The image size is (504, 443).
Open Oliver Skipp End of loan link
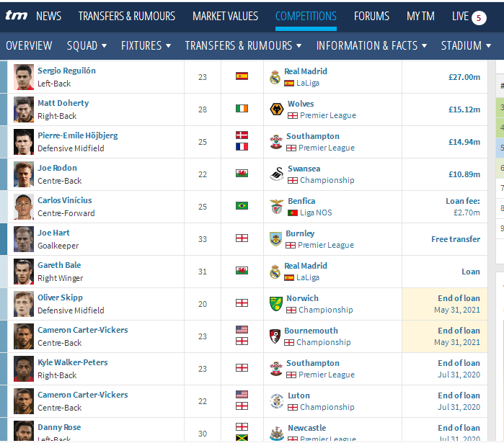tap(459, 298)
